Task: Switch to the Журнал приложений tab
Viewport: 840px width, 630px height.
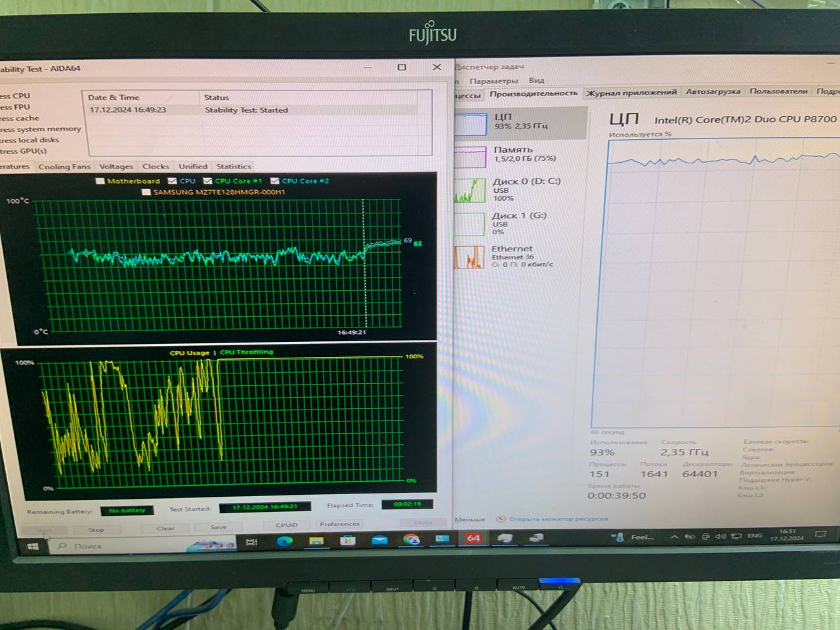Action: [x=631, y=93]
